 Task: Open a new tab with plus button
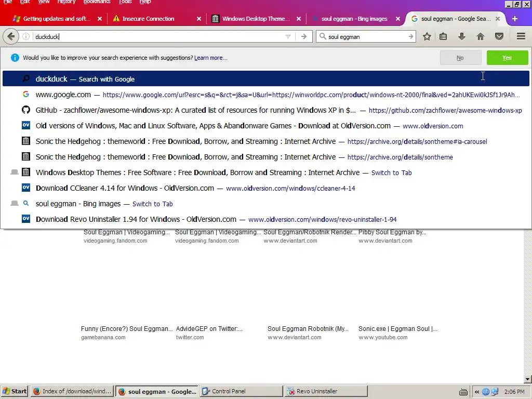tap(515, 19)
